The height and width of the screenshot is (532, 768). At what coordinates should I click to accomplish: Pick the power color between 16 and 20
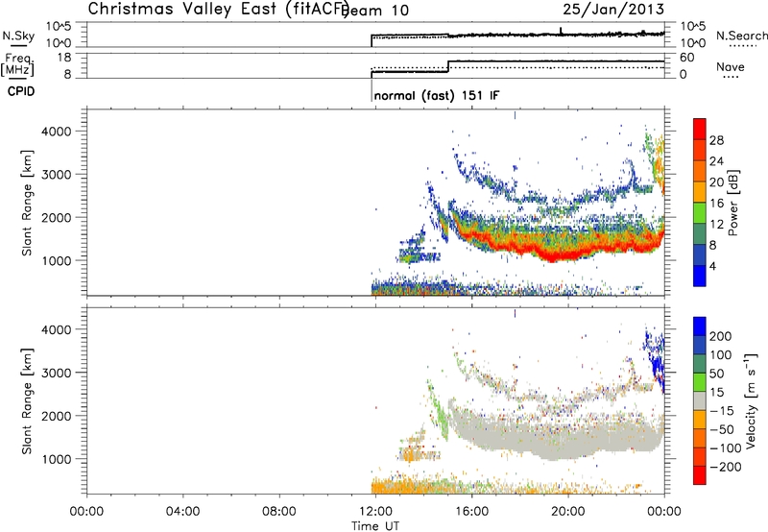click(x=700, y=192)
